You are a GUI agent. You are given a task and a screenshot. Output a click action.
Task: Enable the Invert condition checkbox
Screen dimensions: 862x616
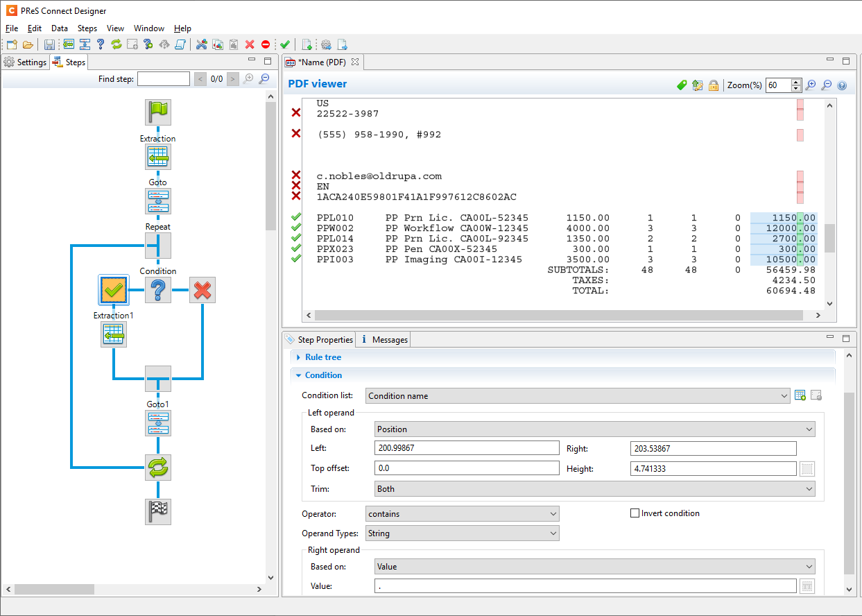pyautogui.click(x=635, y=513)
